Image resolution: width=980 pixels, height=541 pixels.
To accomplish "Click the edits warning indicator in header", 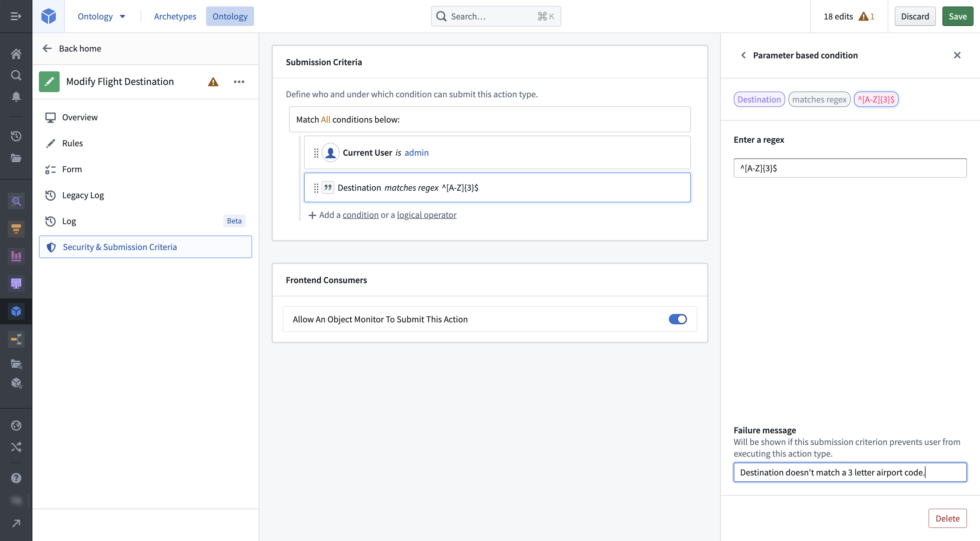I will coord(866,16).
